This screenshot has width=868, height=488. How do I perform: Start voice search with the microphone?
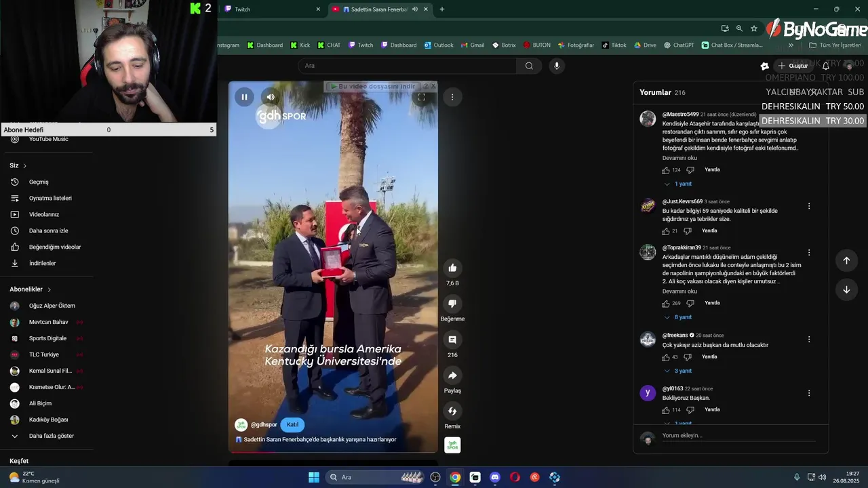(557, 66)
